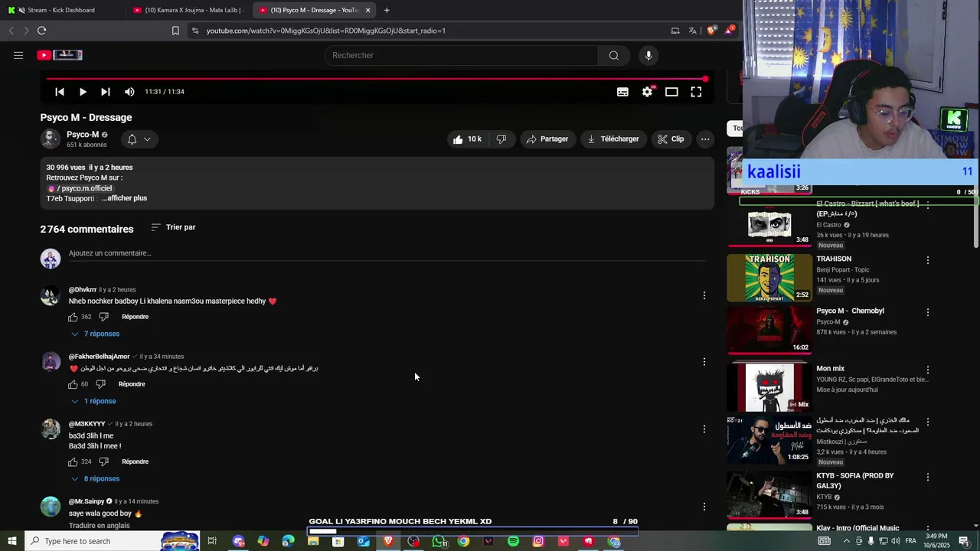Open more video actions menu
This screenshot has width=980, height=551.
pos(705,139)
